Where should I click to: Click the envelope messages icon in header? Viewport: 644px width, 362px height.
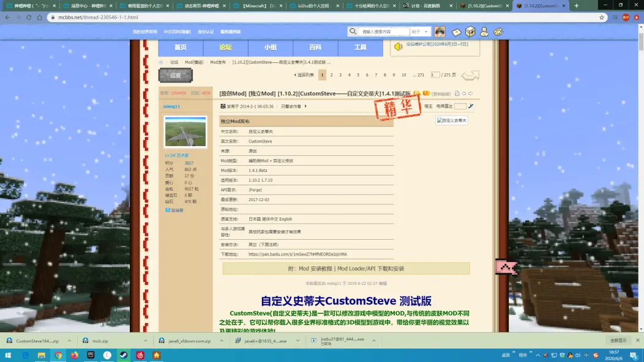click(456, 32)
